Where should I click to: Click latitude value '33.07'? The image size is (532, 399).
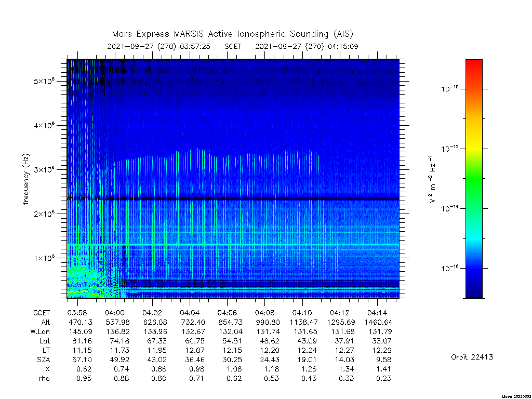point(382,341)
